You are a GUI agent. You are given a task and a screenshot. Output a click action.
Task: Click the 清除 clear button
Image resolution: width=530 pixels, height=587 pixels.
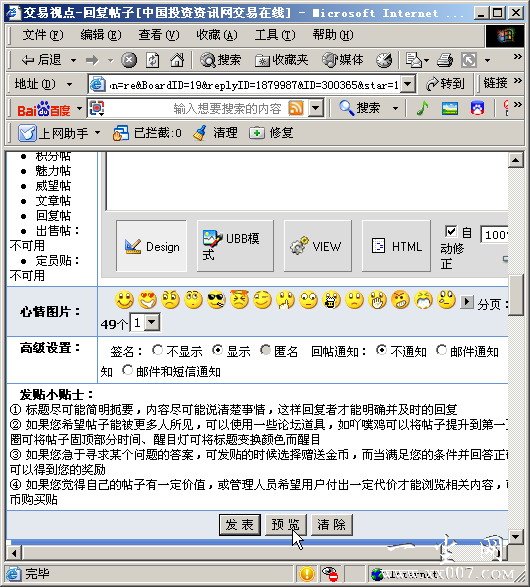click(332, 525)
